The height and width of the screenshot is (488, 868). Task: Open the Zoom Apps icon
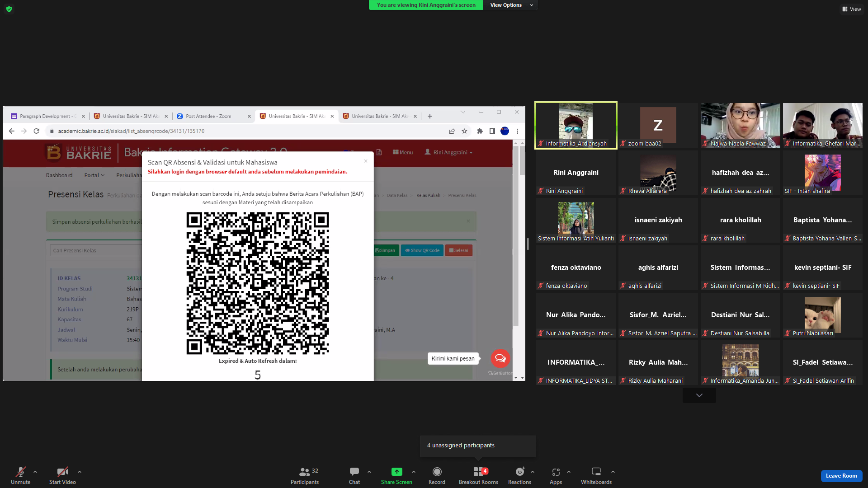[556, 472]
